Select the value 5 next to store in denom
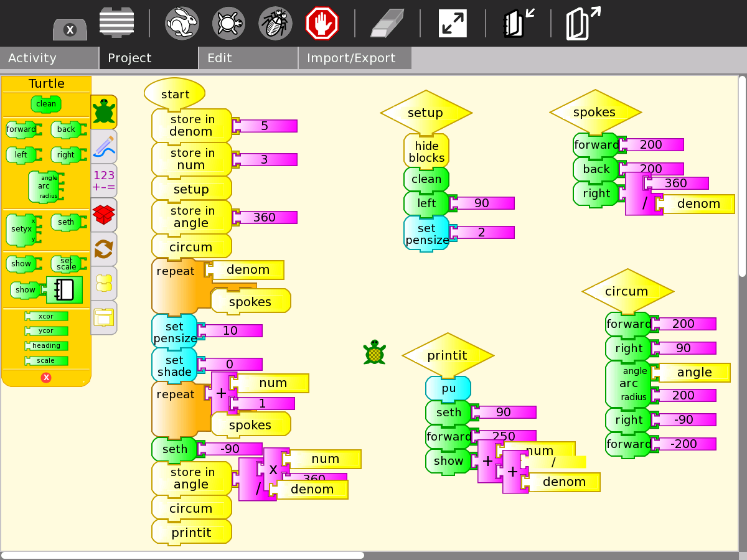747x560 pixels. [x=265, y=126]
